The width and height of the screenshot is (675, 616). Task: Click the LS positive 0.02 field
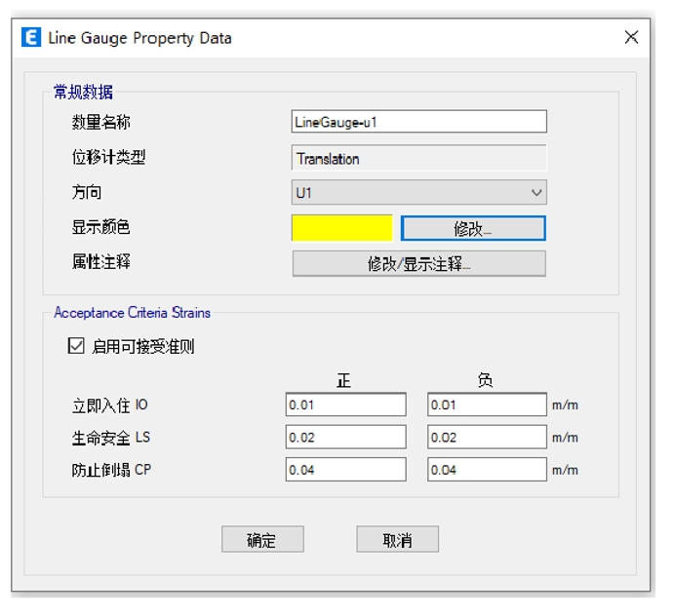tap(345, 438)
